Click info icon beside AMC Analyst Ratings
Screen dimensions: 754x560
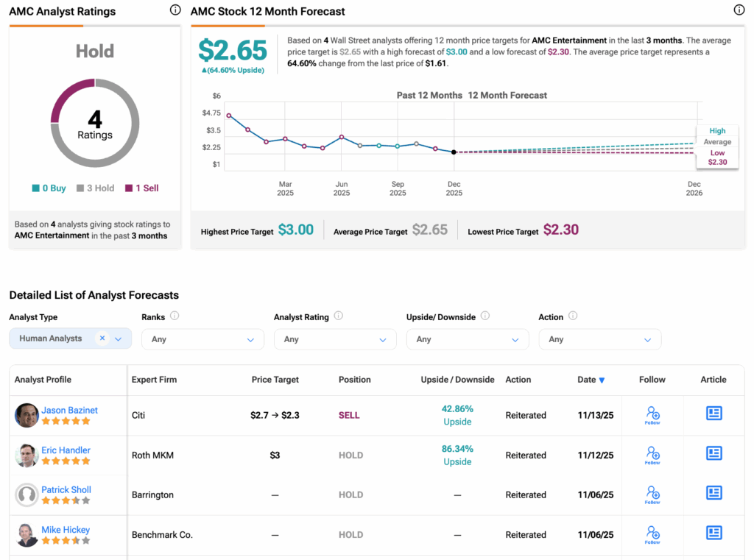point(175,10)
